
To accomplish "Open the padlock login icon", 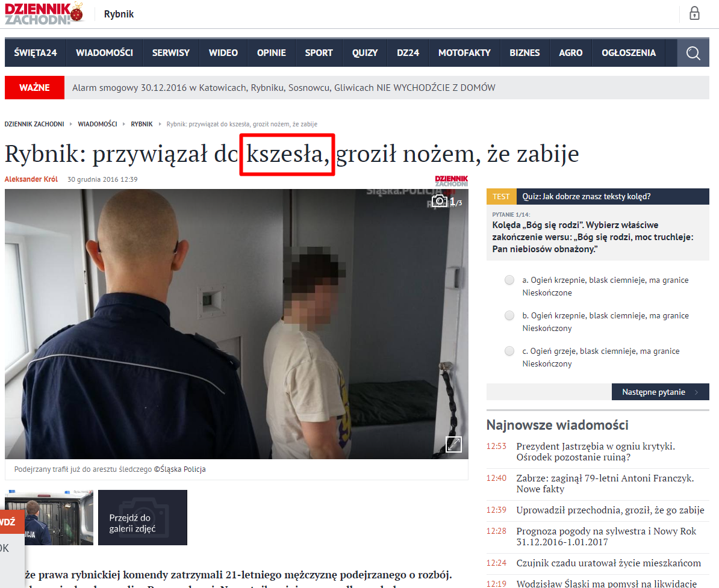I will 694,13.
